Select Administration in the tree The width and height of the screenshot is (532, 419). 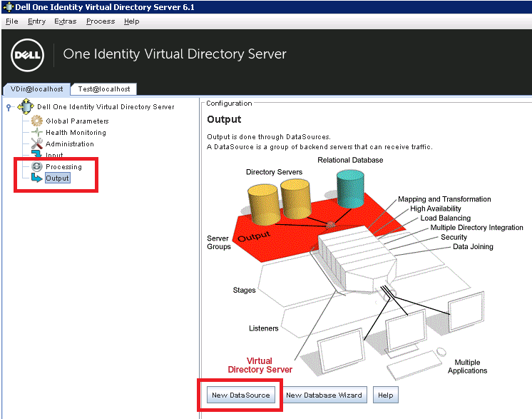tap(70, 144)
